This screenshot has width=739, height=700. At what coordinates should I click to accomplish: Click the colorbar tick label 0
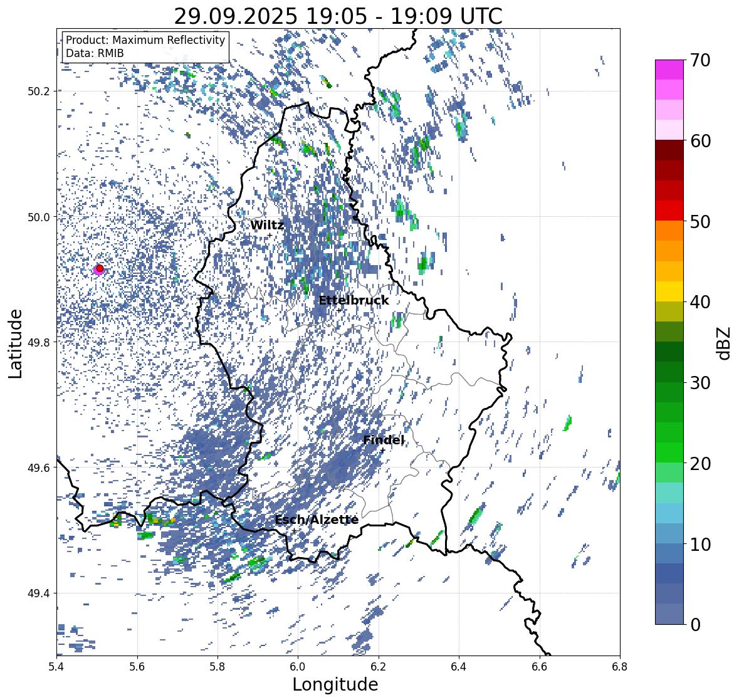tap(695, 625)
